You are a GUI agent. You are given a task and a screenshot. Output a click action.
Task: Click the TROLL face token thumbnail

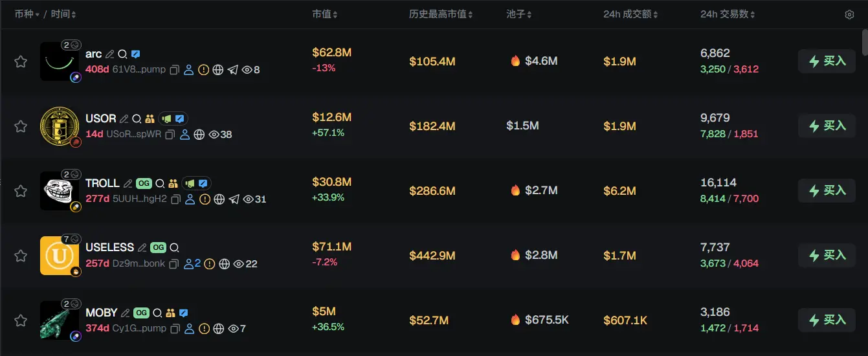click(x=60, y=191)
